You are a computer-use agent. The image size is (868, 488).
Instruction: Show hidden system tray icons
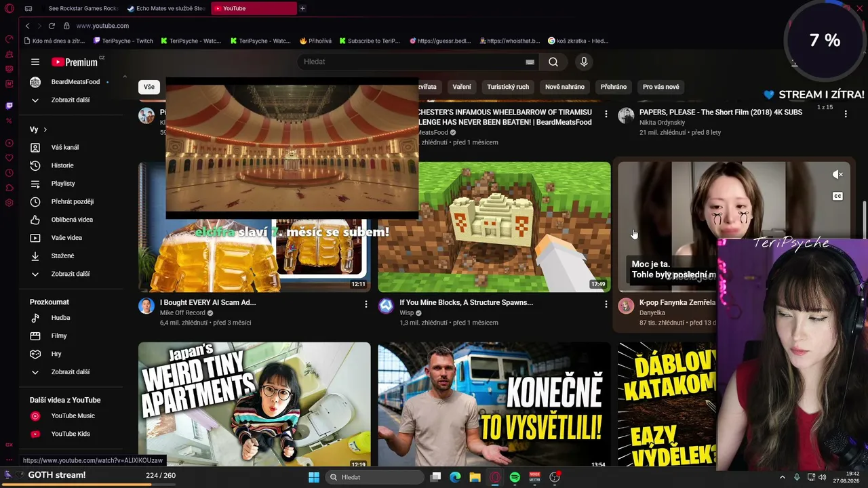click(x=783, y=477)
